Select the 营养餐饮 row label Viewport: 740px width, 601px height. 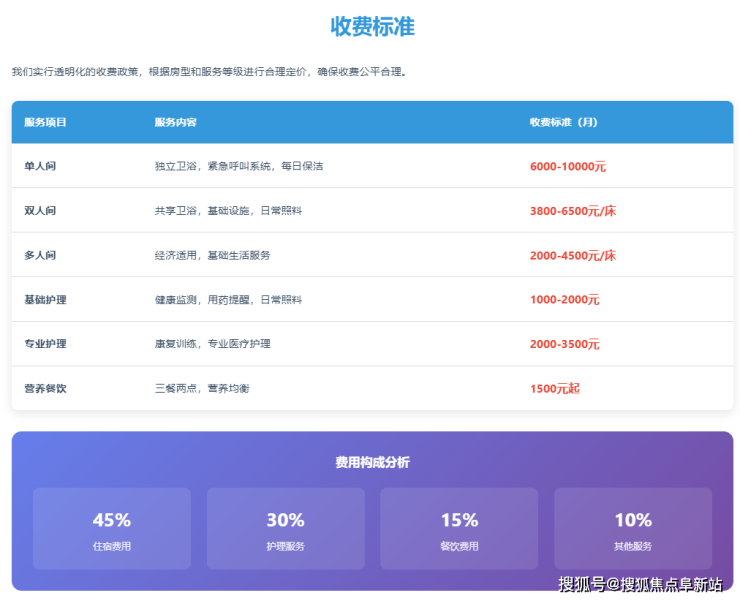click(45, 388)
